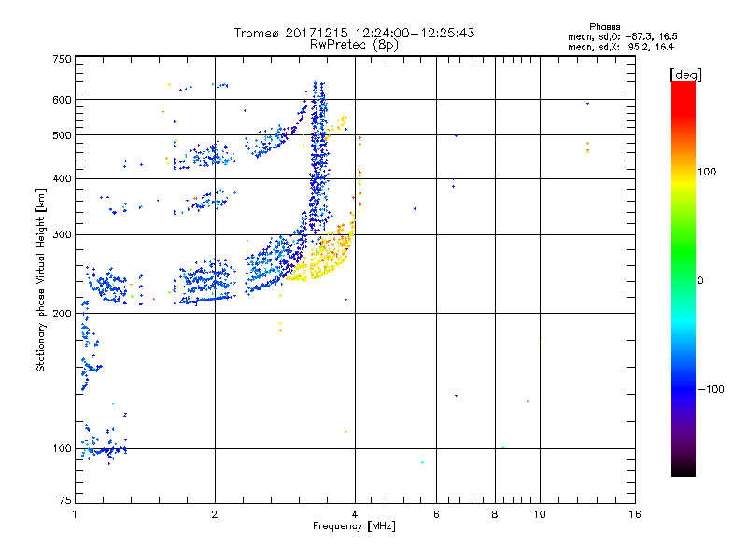Image resolution: width=747 pixels, height=560 pixels.
Task: Click the x-axis label '6'
Action: (x=436, y=514)
